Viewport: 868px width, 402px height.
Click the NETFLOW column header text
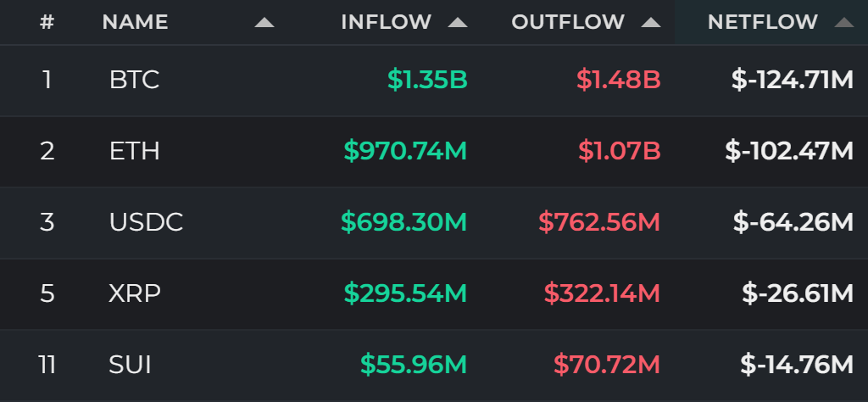click(x=762, y=22)
